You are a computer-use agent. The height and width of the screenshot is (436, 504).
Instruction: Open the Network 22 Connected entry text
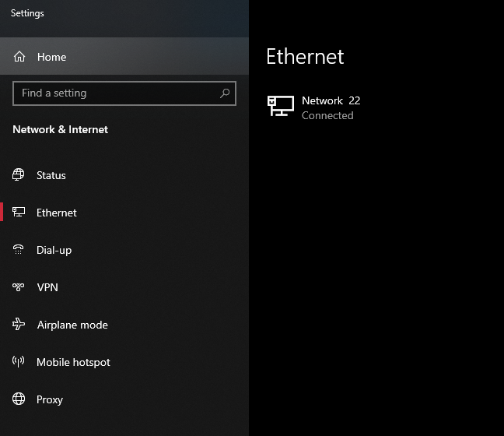[x=331, y=107]
